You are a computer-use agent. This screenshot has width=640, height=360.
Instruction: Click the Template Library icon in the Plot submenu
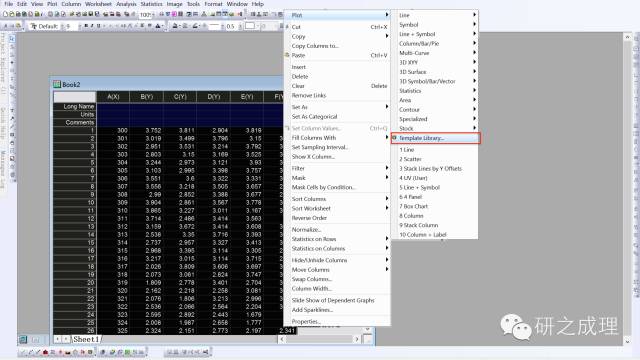click(x=394, y=138)
